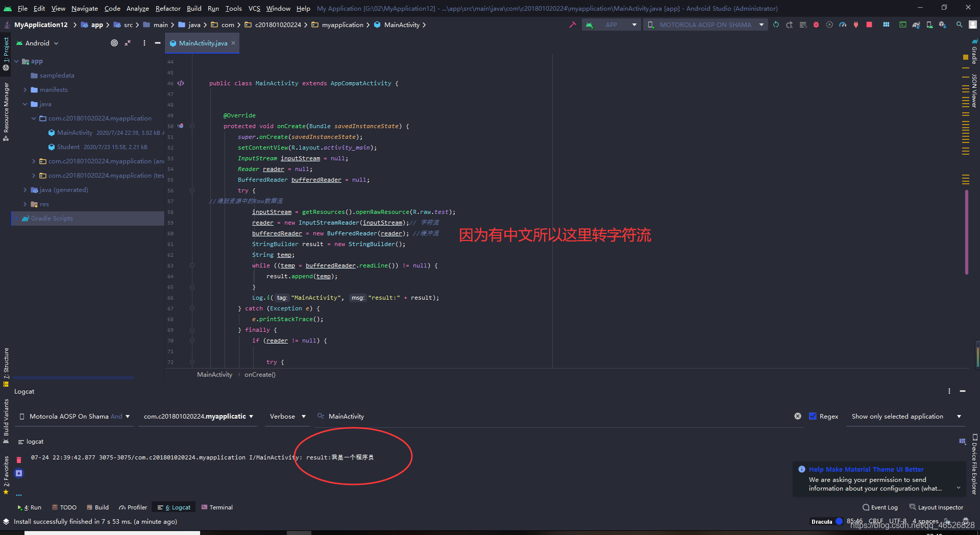This screenshot has width=980, height=535.
Task: Click the MainActivity logcat search field
Action: tap(558, 416)
